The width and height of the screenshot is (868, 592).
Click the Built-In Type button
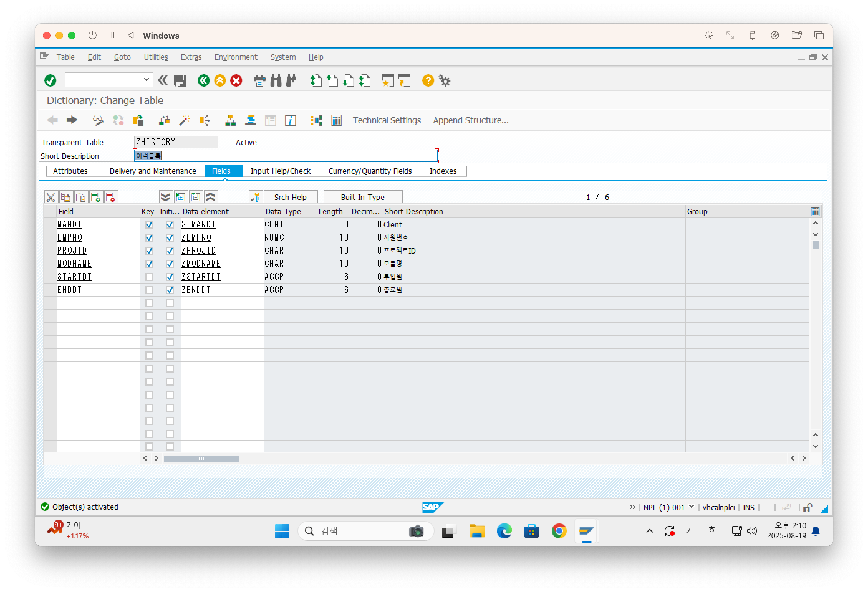coord(362,197)
